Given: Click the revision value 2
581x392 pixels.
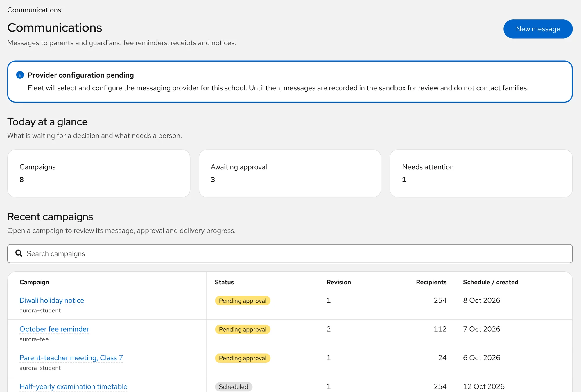Looking at the screenshot, I should pos(329,329).
